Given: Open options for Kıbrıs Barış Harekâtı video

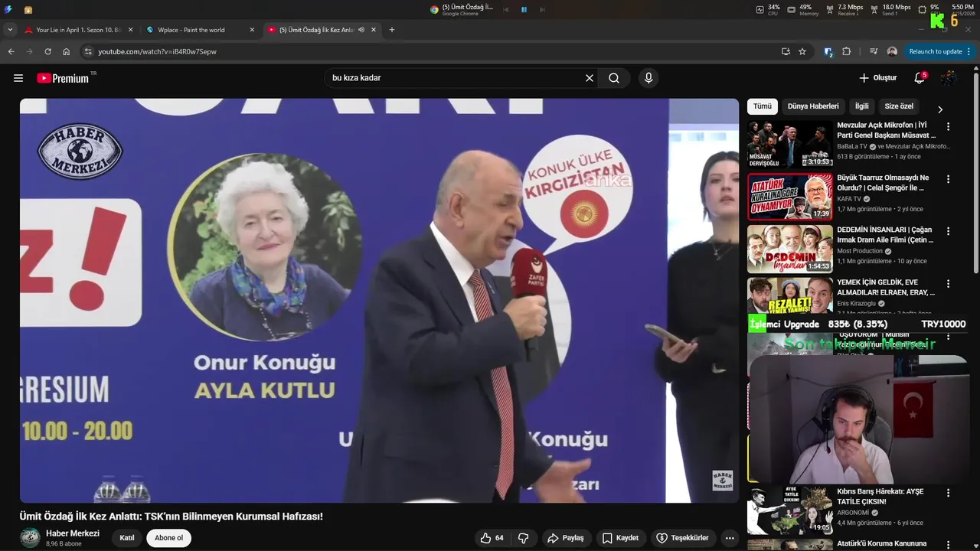Looking at the screenshot, I should [x=948, y=493].
